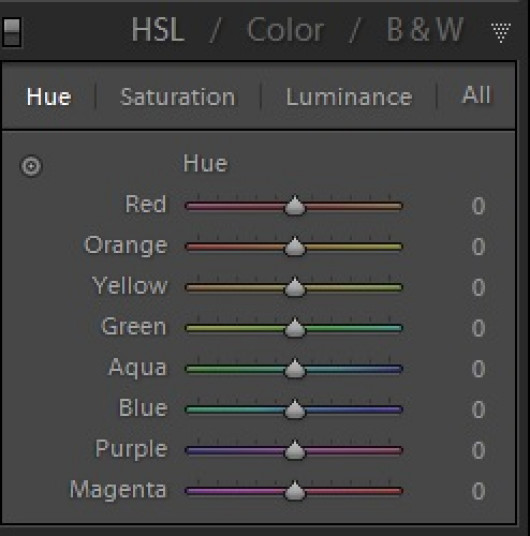
Task: Select the Magenta hue value field
Action: point(478,491)
